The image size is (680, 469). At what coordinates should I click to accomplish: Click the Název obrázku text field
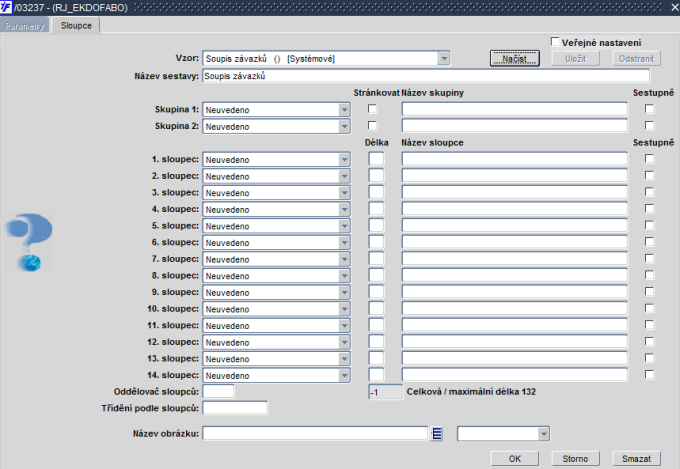click(x=315, y=433)
